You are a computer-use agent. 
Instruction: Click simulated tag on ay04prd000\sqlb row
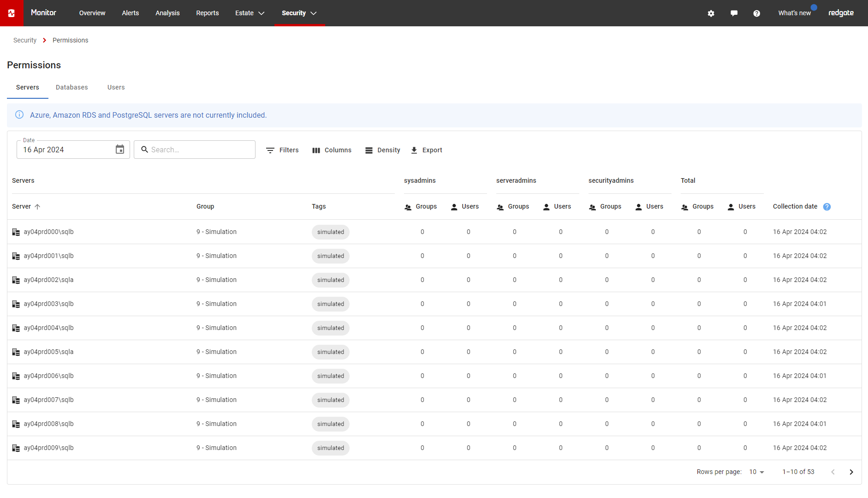click(331, 232)
